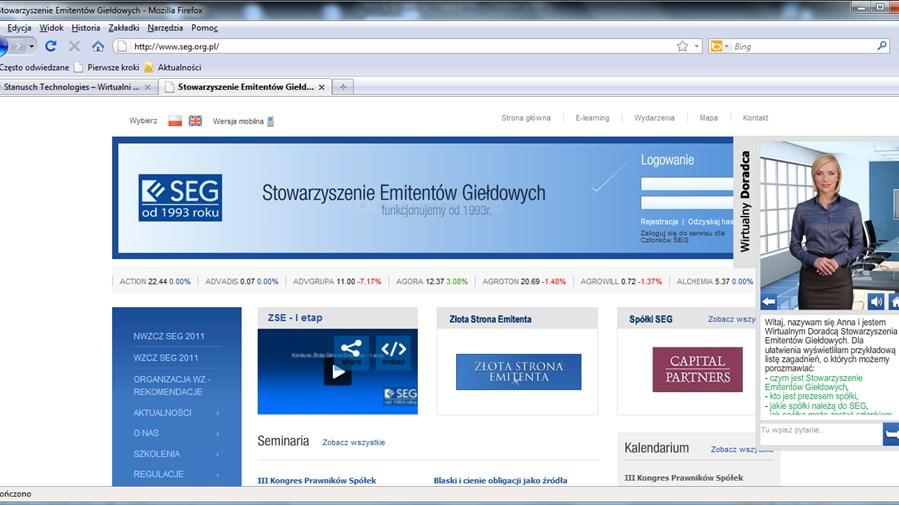Open the Widok menu
This screenshot has width=899, height=505.
click(x=51, y=28)
